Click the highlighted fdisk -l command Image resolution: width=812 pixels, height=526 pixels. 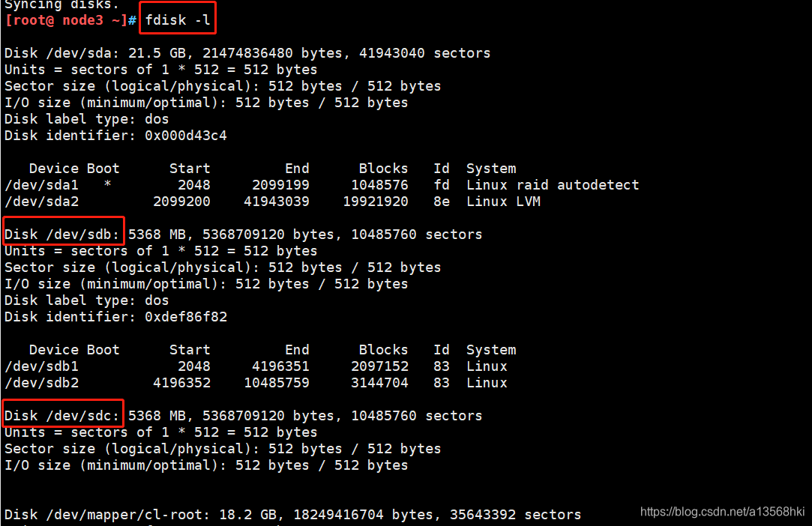[178, 19]
